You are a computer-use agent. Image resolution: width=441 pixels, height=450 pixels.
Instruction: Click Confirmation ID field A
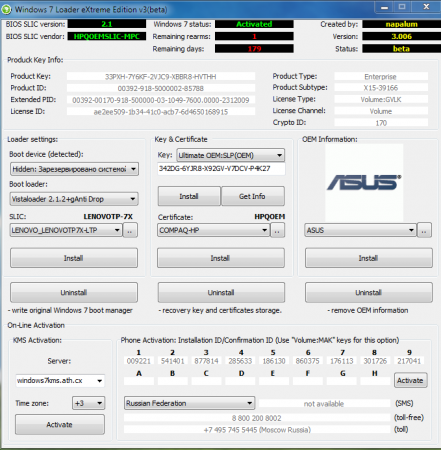coord(139,381)
